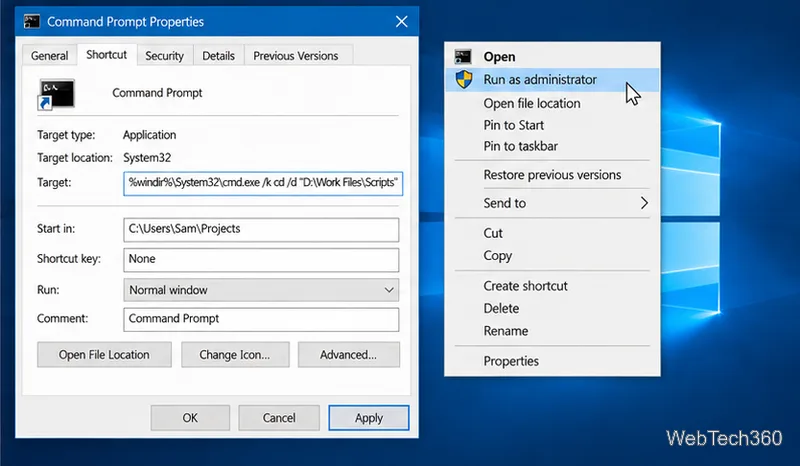This screenshot has width=800, height=466.
Task: Select the Shortcut tab
Action: (106, 55)
